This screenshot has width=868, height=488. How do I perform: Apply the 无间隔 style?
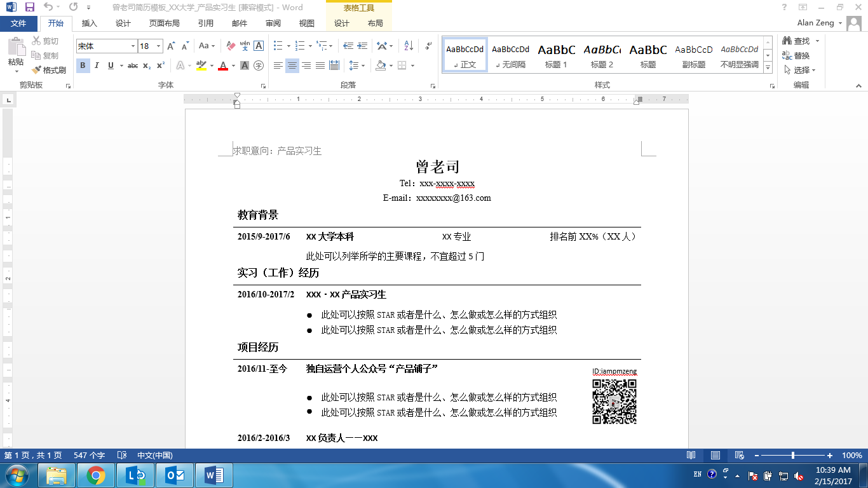click(511, 56)
